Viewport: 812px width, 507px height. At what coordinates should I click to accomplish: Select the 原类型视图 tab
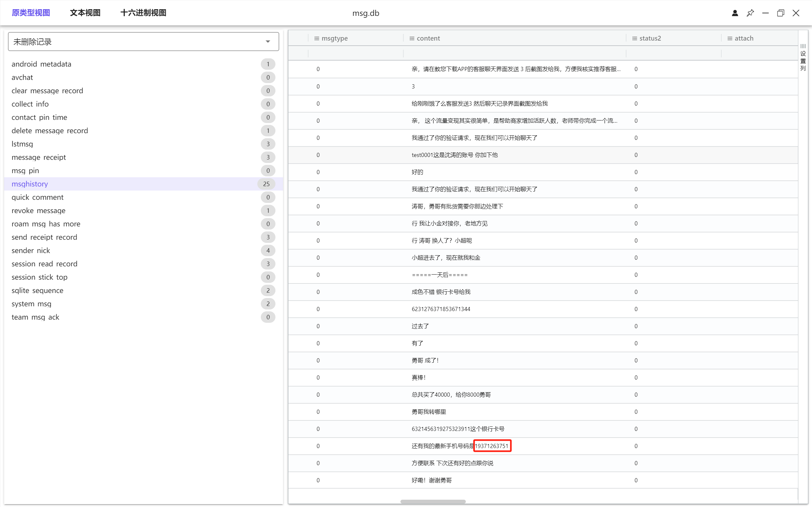[30, 13]
